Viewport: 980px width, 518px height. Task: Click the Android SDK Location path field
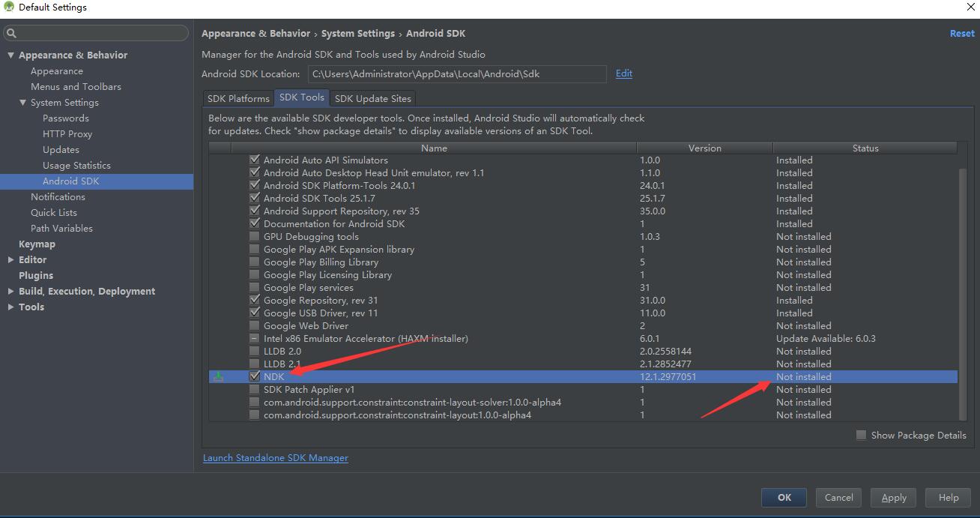457,73
